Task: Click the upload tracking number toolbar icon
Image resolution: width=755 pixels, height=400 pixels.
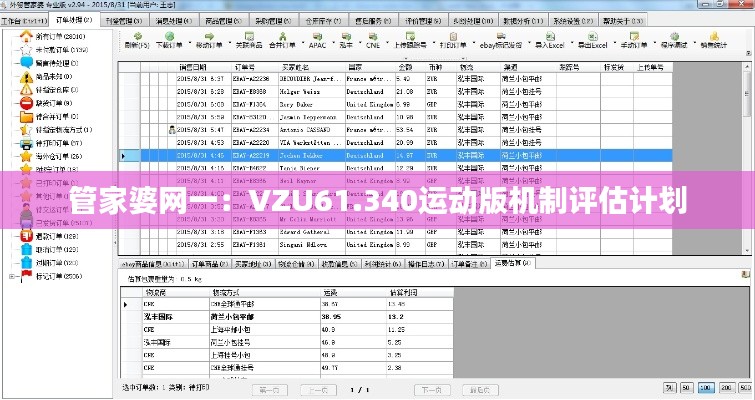Action: coord(410,36)
